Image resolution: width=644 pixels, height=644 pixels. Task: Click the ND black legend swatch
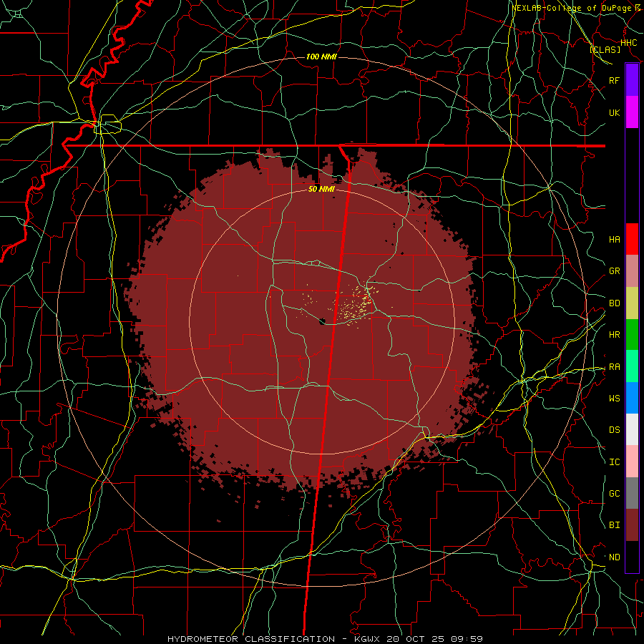(632, 557)
